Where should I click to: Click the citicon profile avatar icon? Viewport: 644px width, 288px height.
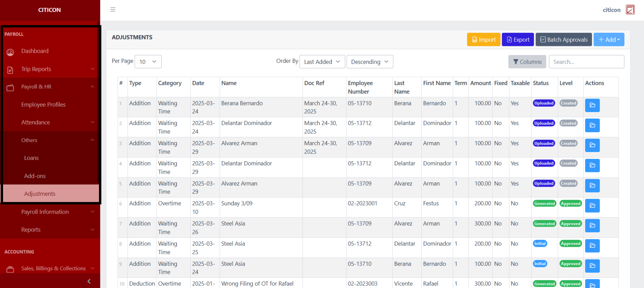tap(630, 10)
